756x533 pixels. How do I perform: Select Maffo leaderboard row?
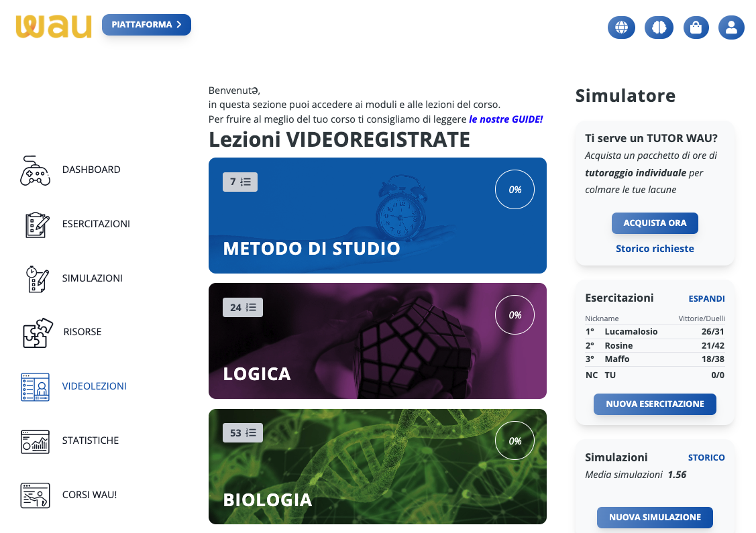[655, 359]
